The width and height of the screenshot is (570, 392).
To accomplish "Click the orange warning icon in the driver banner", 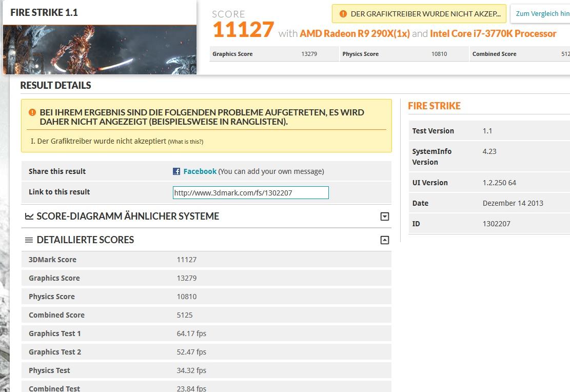I will click(x=343, y=14).
